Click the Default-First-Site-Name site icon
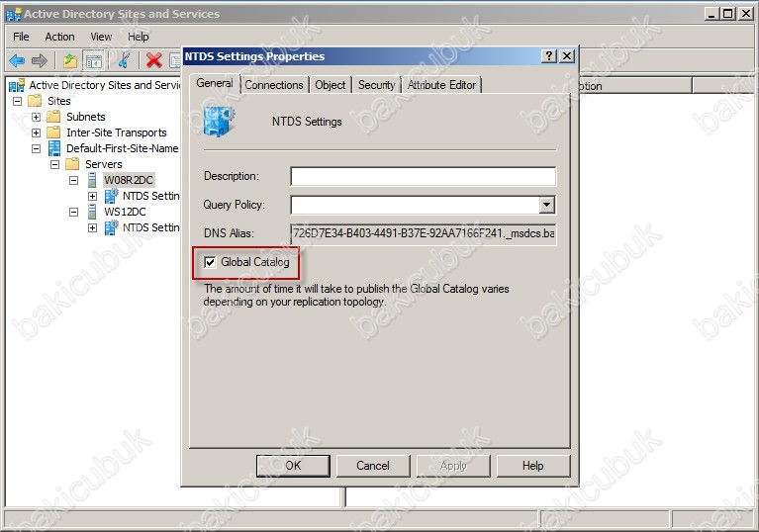This screenshot has height=532, width=759. 54,148
